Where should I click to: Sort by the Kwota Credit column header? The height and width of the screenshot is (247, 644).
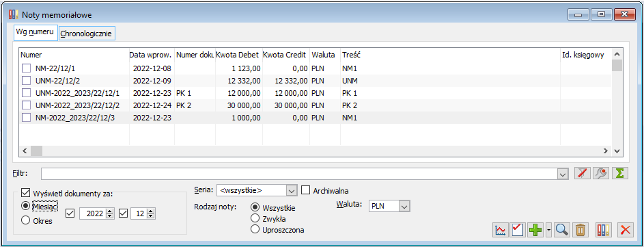pos(285,55)
